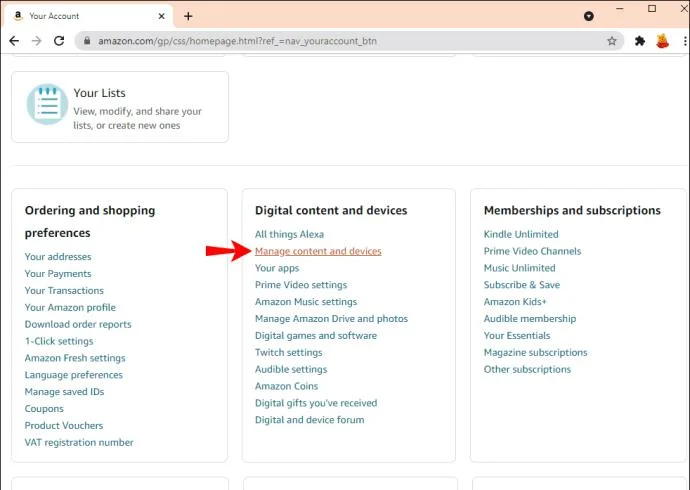
Task: Open Your addresses link
Action: (x=58, y=257)
